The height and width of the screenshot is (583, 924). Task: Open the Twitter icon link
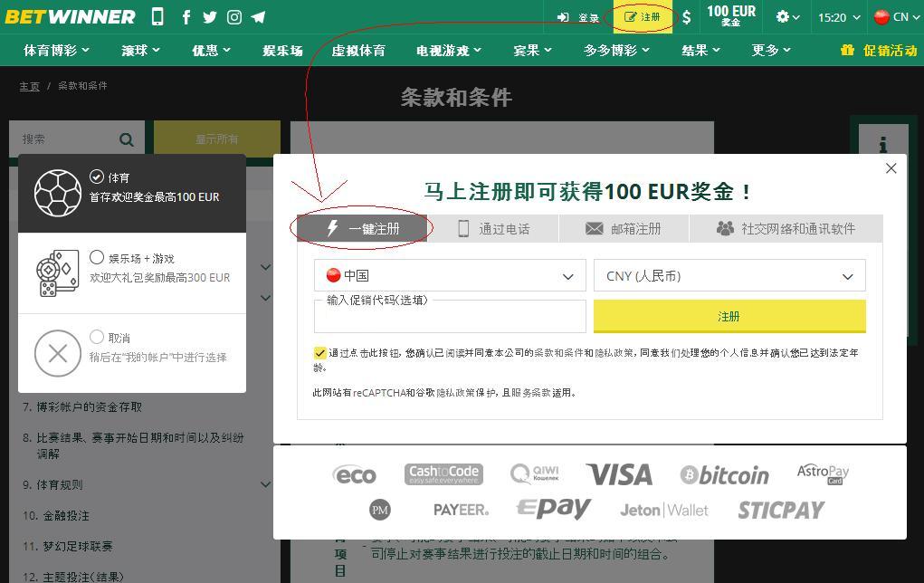pos(210,17)
